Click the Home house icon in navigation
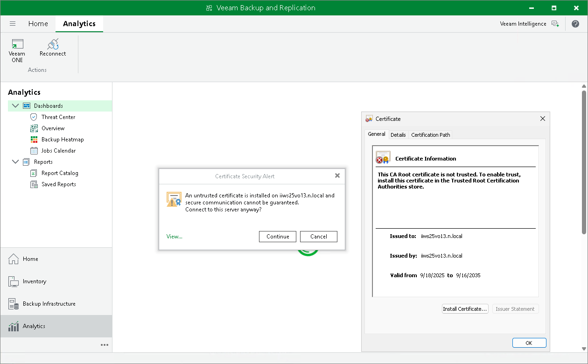 pos(14,259)
